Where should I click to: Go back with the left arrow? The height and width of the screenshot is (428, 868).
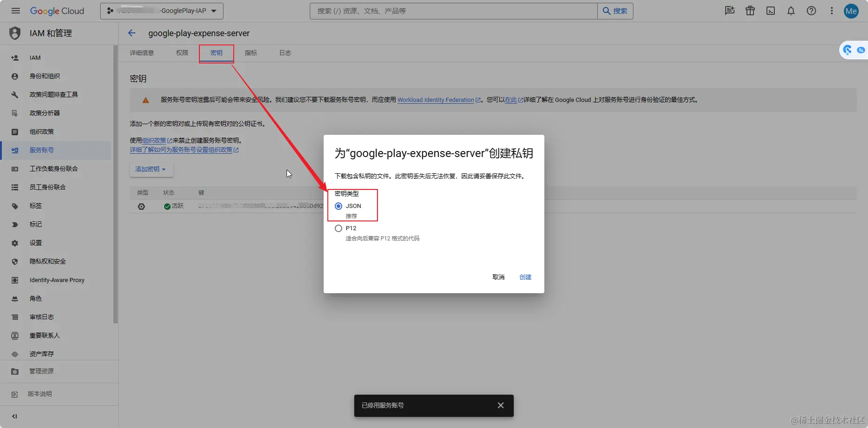coord(132,33)
